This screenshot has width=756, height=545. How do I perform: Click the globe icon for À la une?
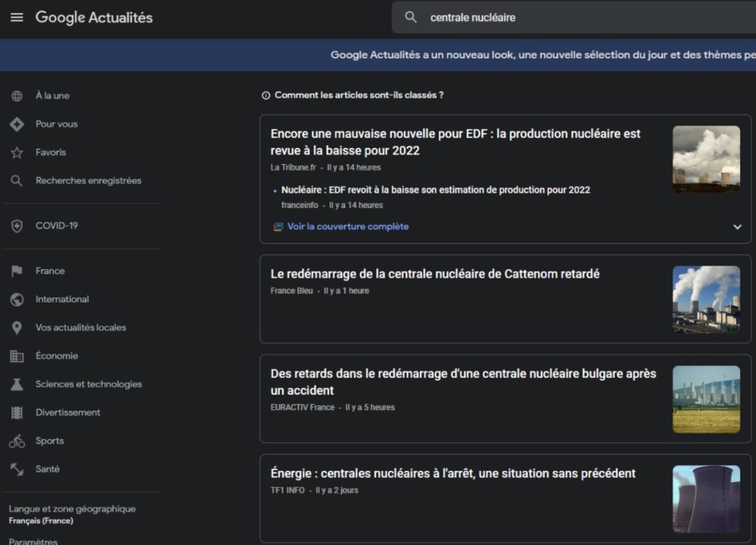pos(17,96)
